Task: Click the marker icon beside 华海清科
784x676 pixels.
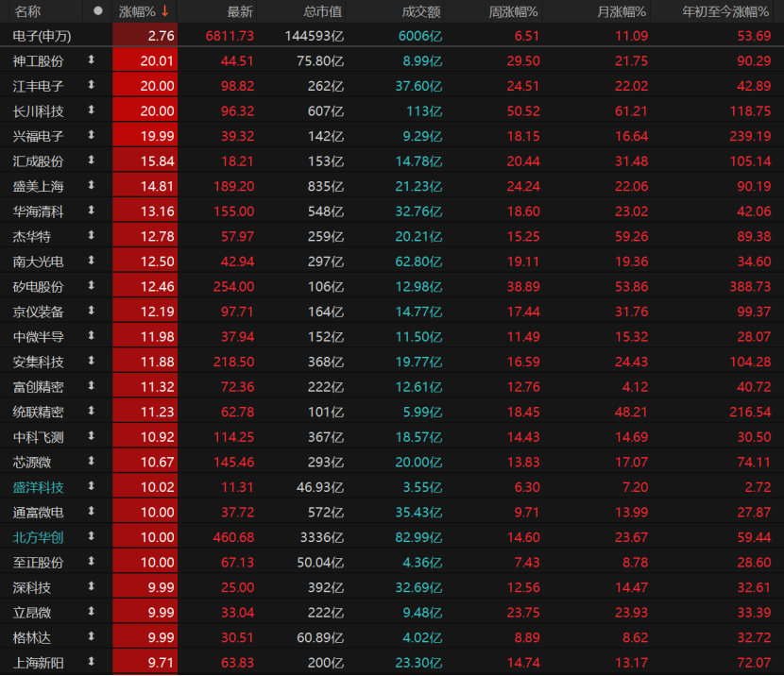Action: (91, 211)
